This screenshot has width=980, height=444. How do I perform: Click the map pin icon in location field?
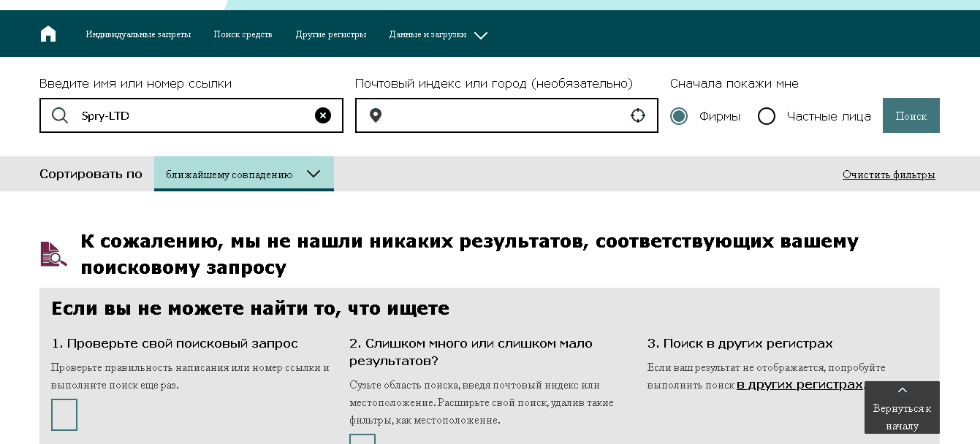(376, 115)
